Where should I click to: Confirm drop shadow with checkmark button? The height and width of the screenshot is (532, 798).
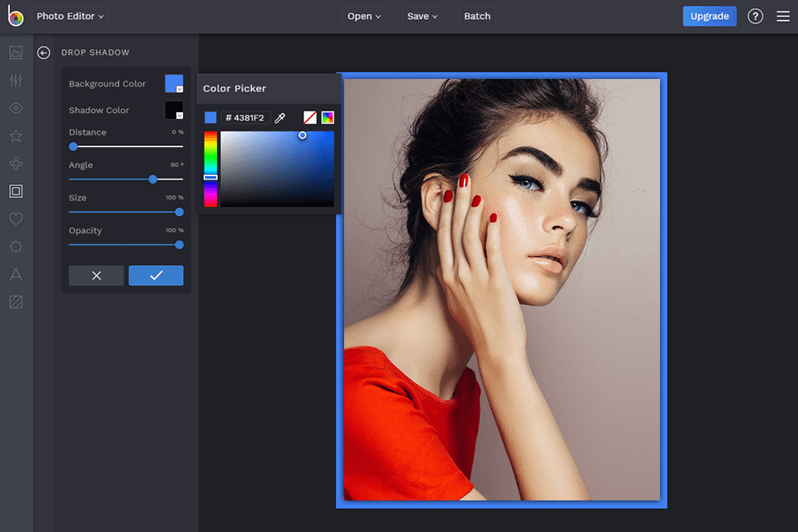click(x=155, y=274)
